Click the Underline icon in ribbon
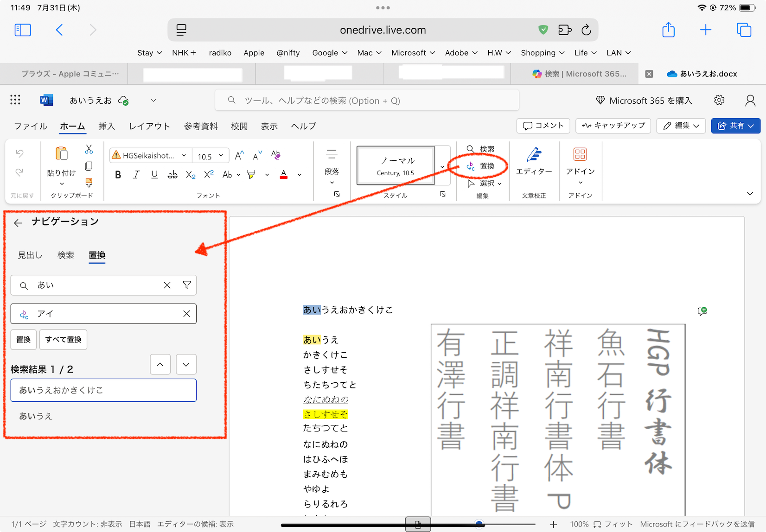The height and width of the screenshot is (532, 766). click(x=154, y=175)
